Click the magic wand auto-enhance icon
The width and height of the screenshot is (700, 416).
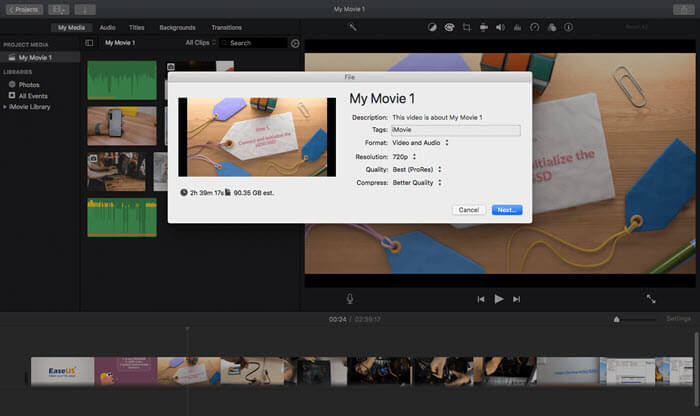point(353,27)
